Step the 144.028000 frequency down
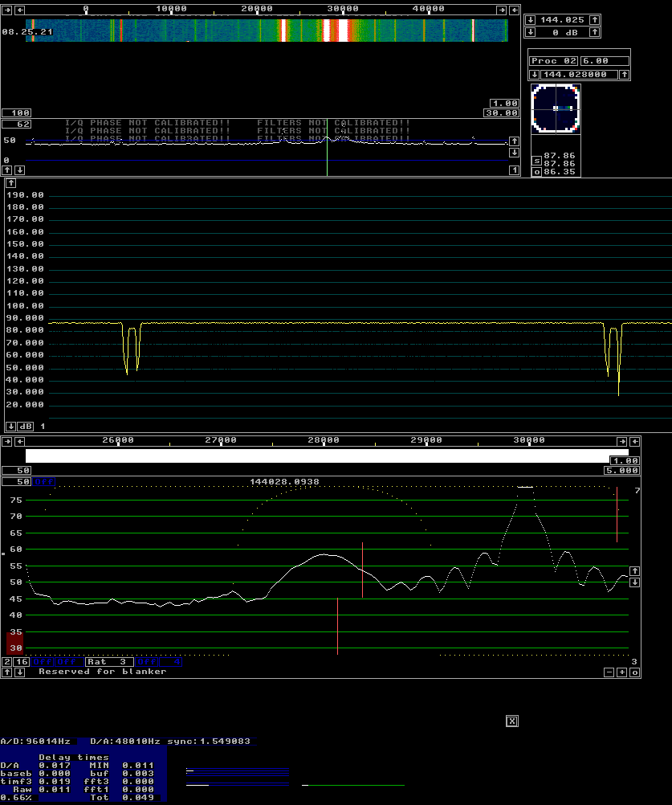The width and height of the screenshot is (672, 805). (x=534, y=75)
